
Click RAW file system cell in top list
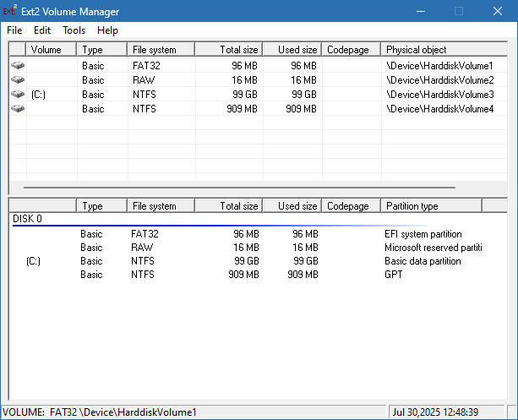pyautogui.click(x=144, y=80)
